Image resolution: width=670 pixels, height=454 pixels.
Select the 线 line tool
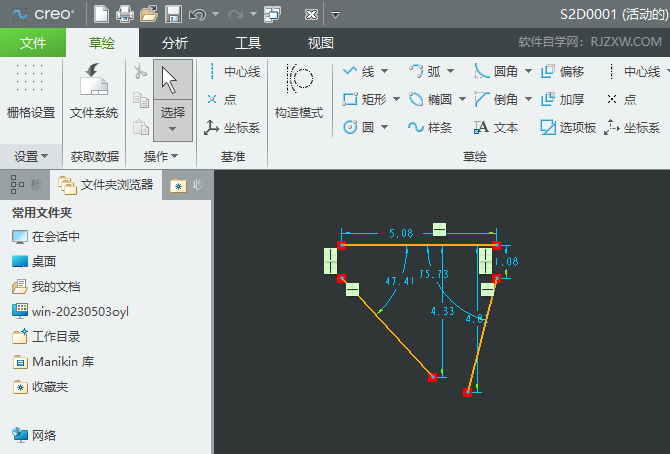[x=359, y=71]
